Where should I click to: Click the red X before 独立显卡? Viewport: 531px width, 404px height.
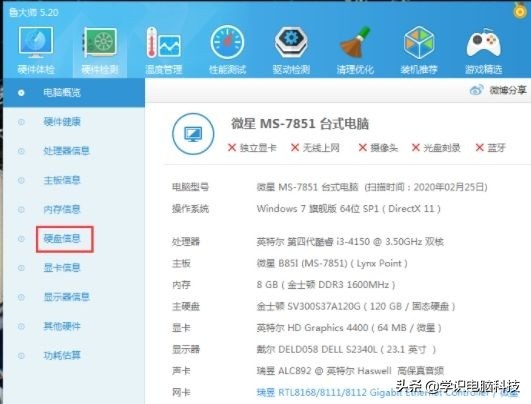232,148
